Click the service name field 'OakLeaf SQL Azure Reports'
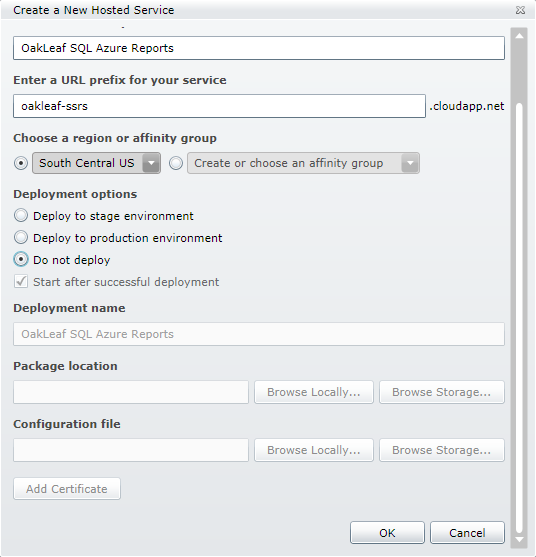Screen dimensions: 536x557 coord(259,48)
